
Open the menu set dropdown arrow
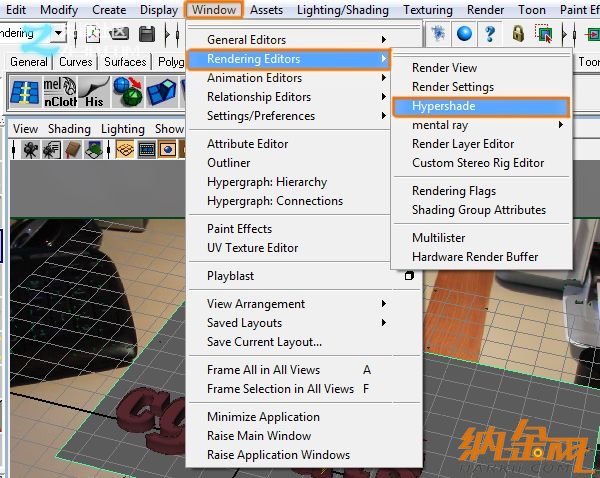[x=59, y=34]
